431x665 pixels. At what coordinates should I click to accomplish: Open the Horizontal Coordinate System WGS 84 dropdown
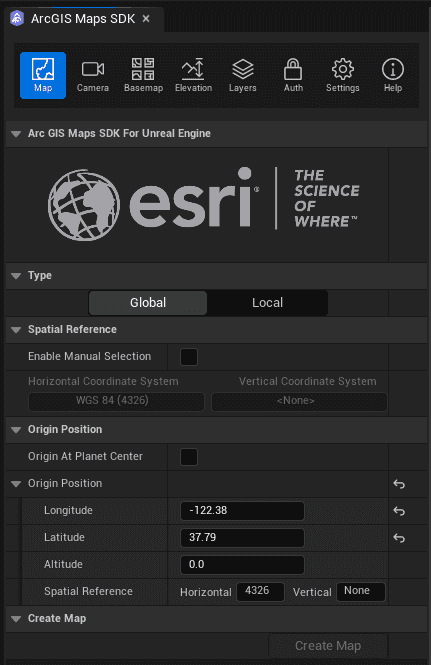click(116, 401)
